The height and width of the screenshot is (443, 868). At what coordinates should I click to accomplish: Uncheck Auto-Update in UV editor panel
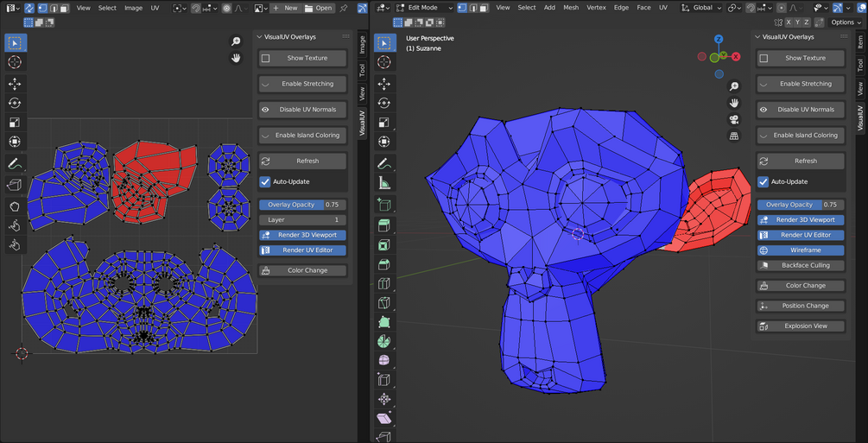point(265,181)
